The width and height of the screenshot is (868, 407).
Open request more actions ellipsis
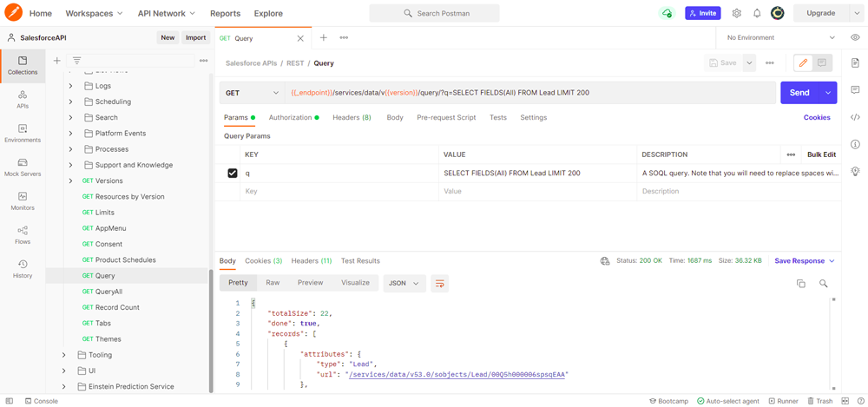coord(769,63)
